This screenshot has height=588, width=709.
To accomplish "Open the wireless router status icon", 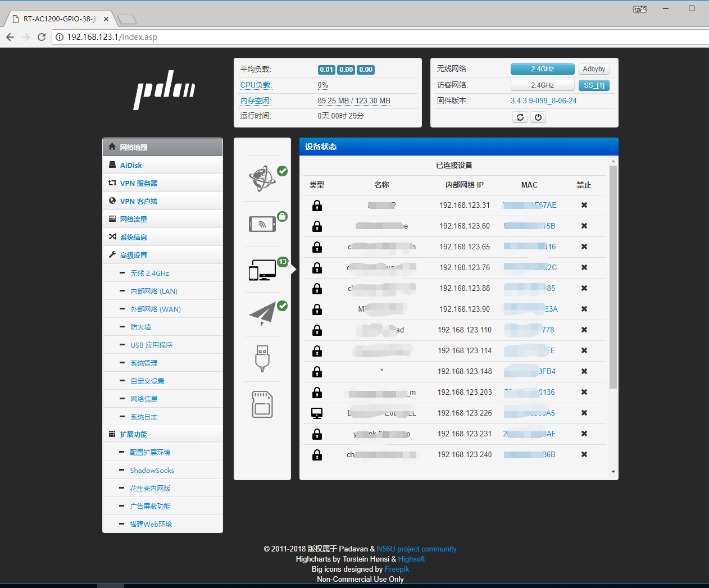I will [262, 224].
